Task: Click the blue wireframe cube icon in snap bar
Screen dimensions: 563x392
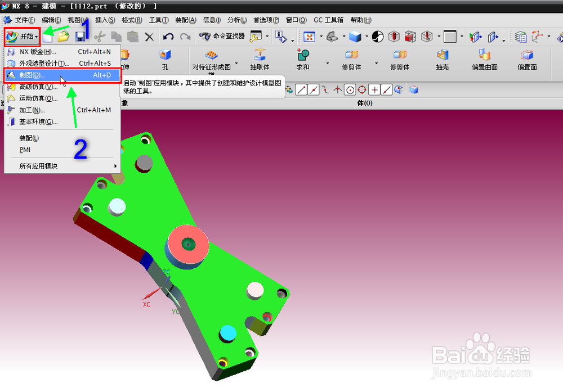Action: (x=414, y=89)
